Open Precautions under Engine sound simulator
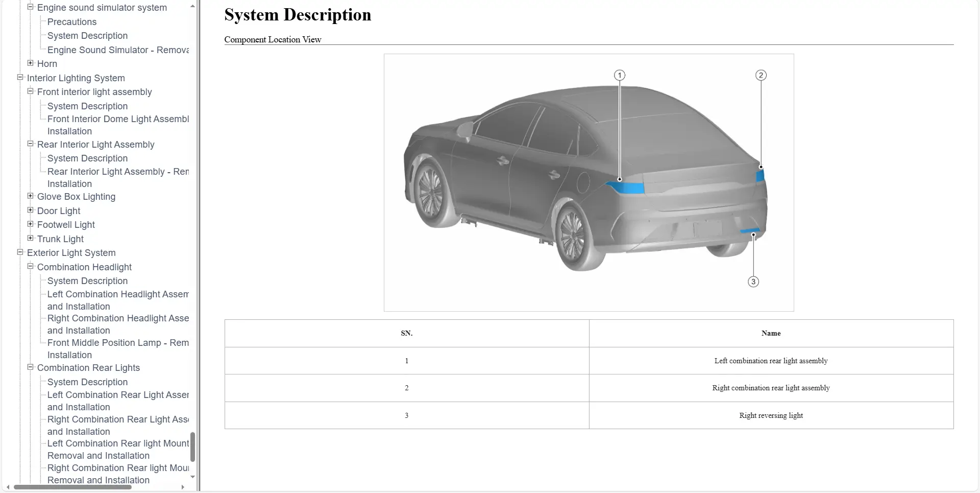This screenshot has height=493, width=980. point(71,22)
